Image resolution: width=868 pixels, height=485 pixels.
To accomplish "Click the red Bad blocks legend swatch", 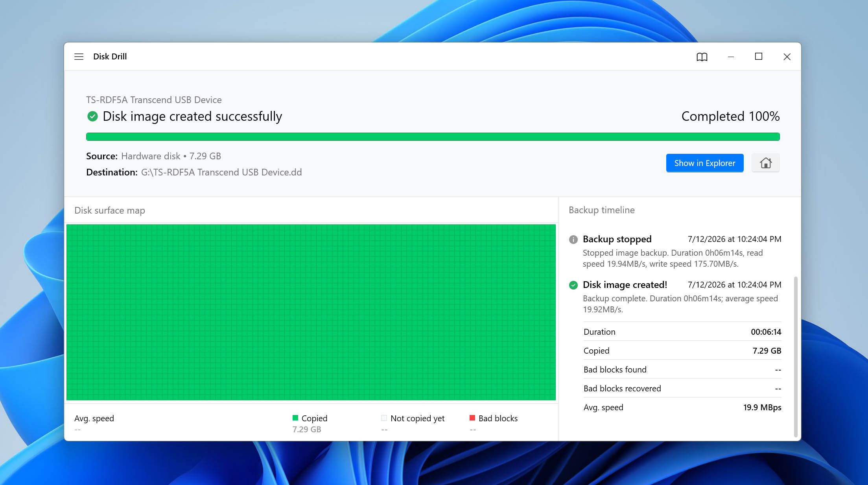I will click(x=472, y=418).
